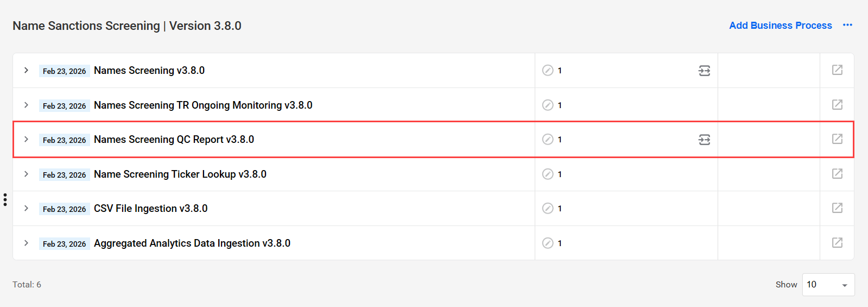
Task: Open Names Screening QC Report external link icon
Action: (x=837, y=139)
